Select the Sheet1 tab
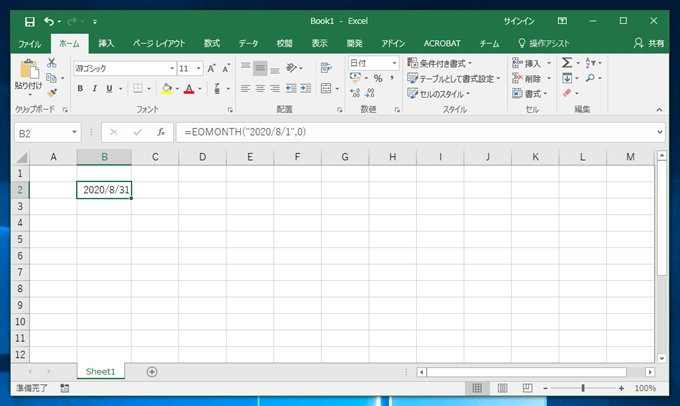Viewport: 680px width, 406px height. click(101, 371)
